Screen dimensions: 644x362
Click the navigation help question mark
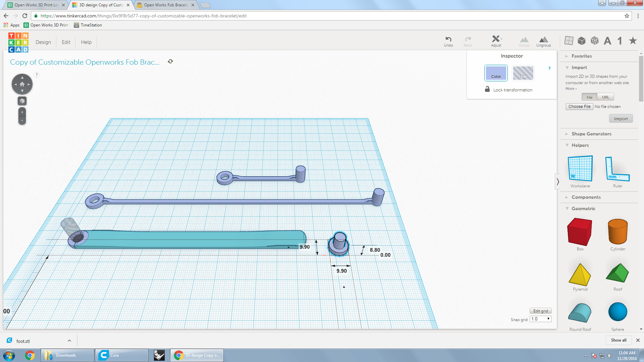37,75
